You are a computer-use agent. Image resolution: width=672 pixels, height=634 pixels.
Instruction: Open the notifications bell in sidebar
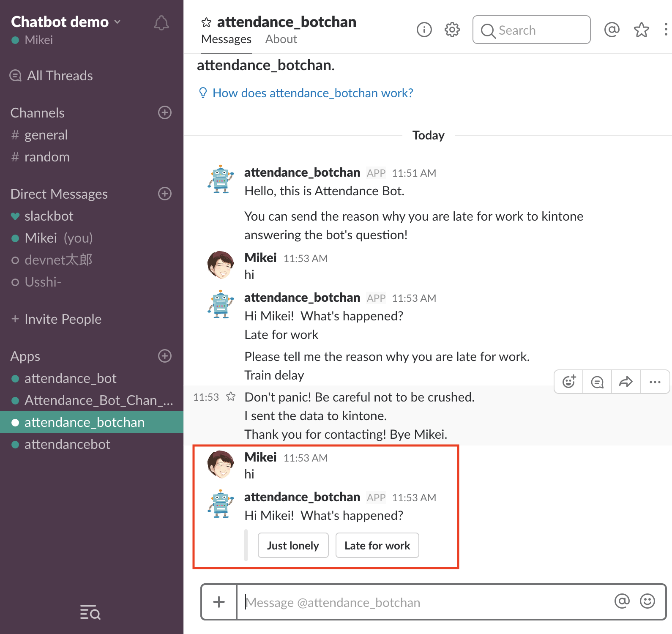coord(161,23)
